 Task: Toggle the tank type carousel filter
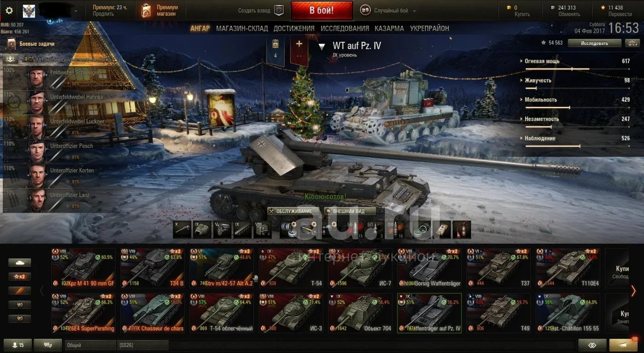click(20, 262)
